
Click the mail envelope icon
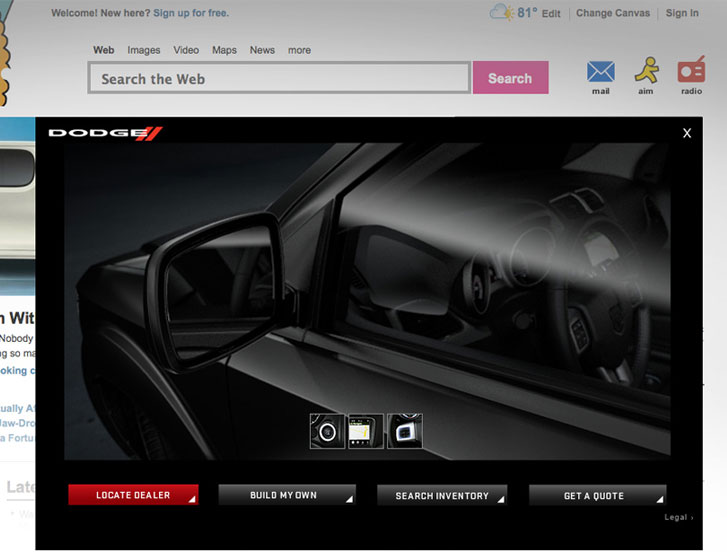(600, 72)
